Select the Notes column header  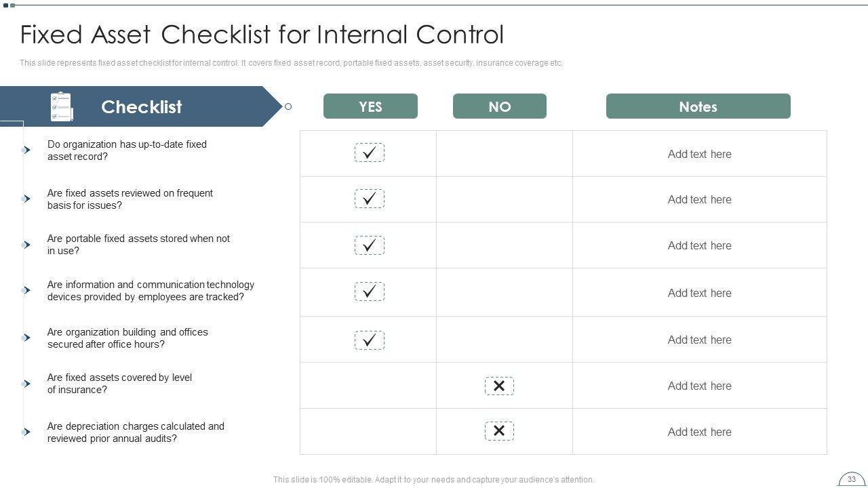pyautogui.click(x=698, y=106)
